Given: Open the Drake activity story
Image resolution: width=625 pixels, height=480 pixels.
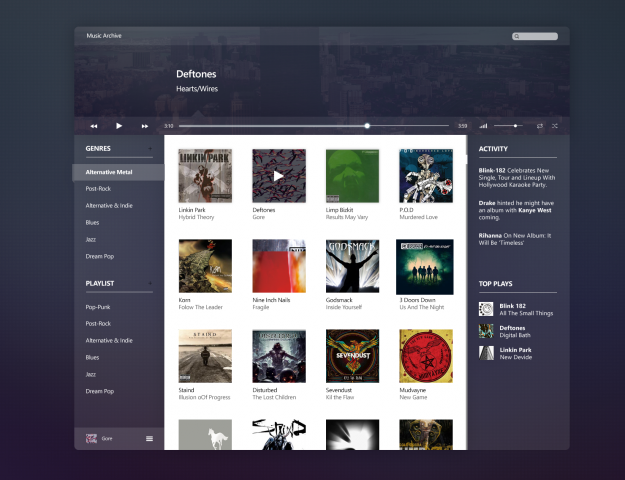Looking at the screenshot, I should pos(516,210).
